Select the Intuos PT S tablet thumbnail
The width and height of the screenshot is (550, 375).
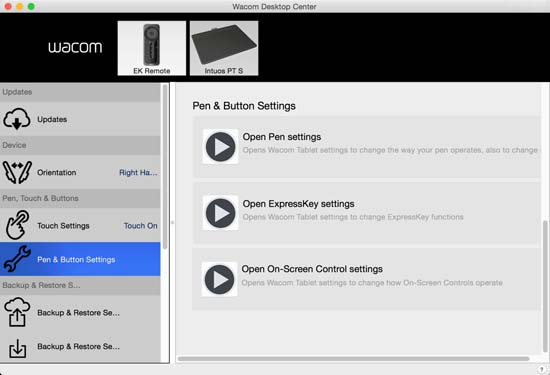224,48
